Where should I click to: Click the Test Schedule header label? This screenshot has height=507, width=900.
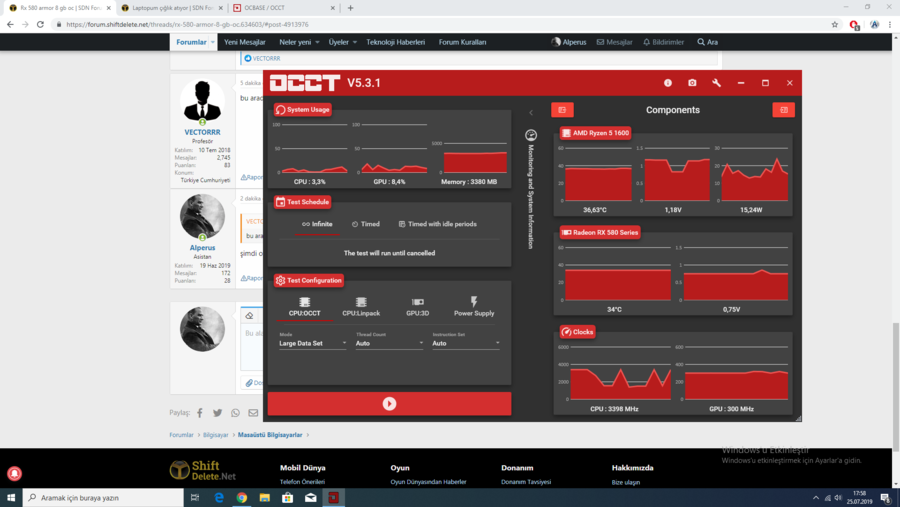point(302,202)
